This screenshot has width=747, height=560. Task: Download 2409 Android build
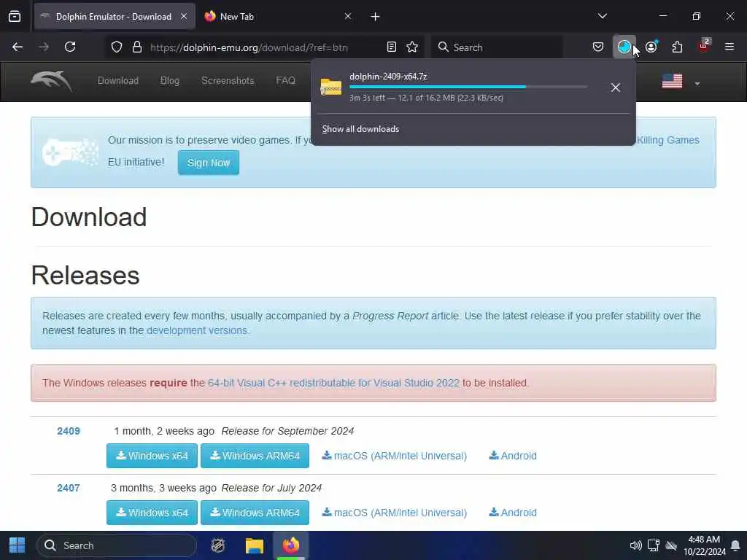[513, 456]
